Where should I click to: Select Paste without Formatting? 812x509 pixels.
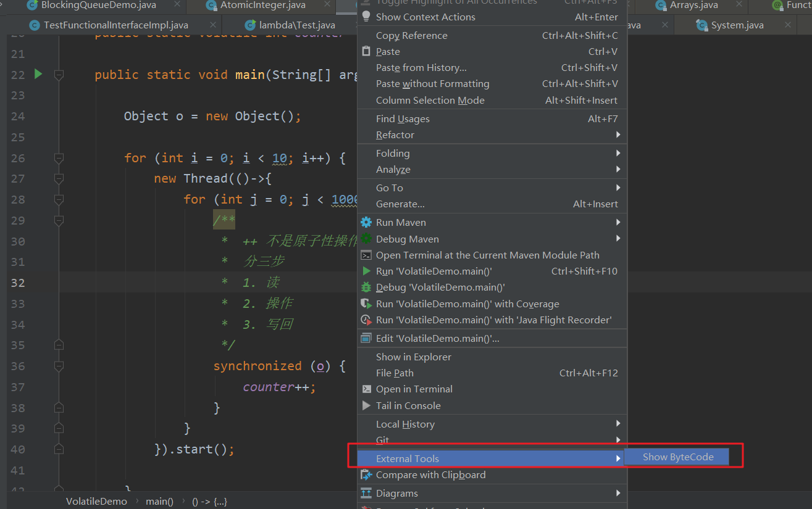[x=492, y=83]
